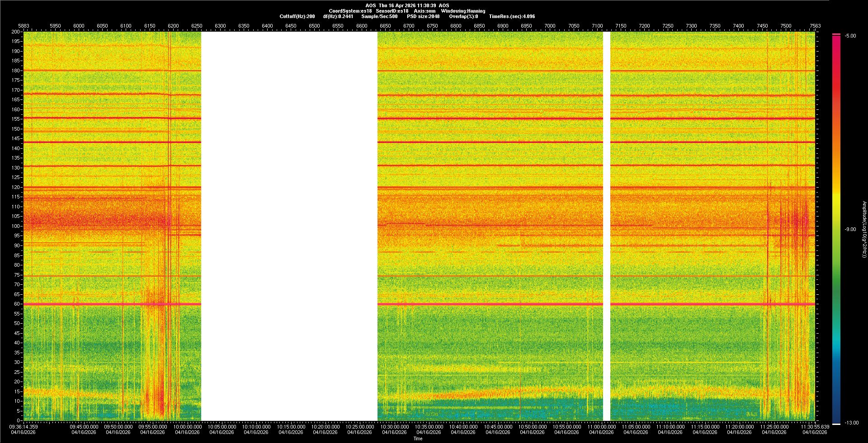Click the -5.00 colorbar maximum label
This screenshot has height=443, width=868.
[850, 36]
